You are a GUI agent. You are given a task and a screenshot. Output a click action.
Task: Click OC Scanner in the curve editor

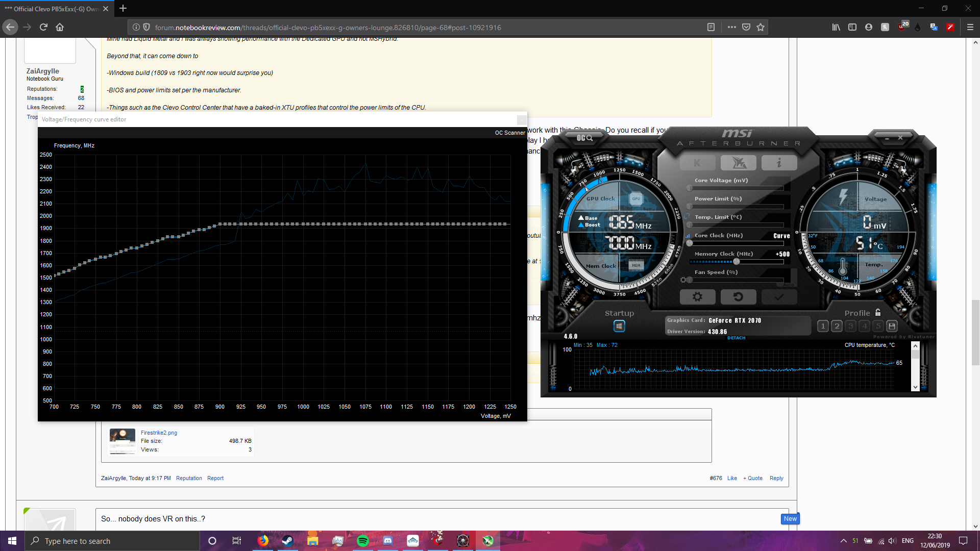tap(509, 133)
